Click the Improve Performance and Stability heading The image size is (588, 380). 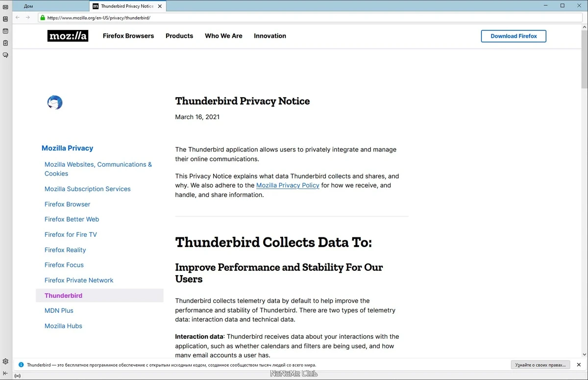[x=279, y=273]
